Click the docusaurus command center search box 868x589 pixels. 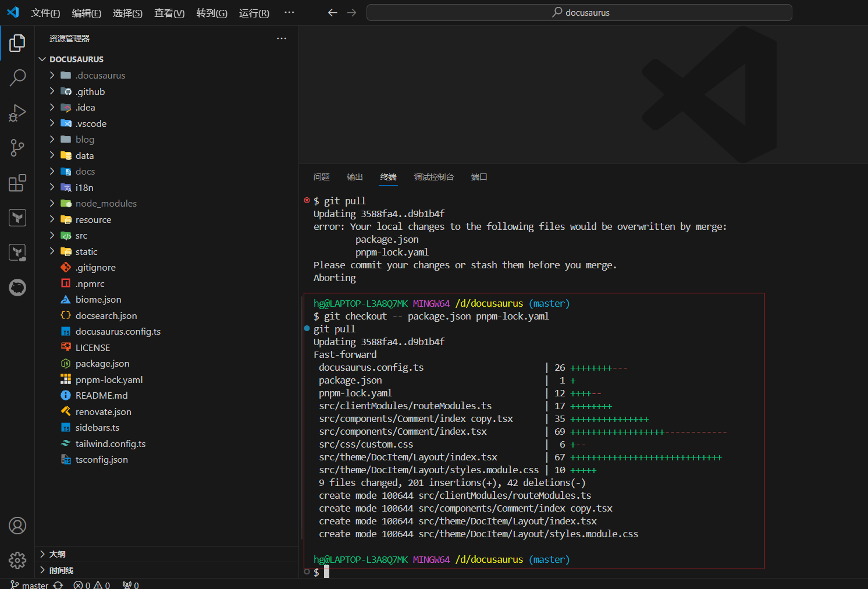pos(579,12)
